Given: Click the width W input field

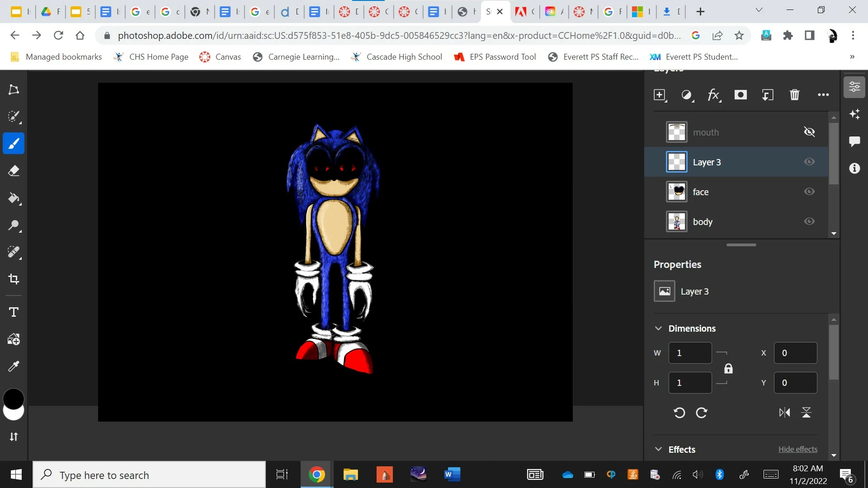Looking at the screenshot, I should [689, 353].
